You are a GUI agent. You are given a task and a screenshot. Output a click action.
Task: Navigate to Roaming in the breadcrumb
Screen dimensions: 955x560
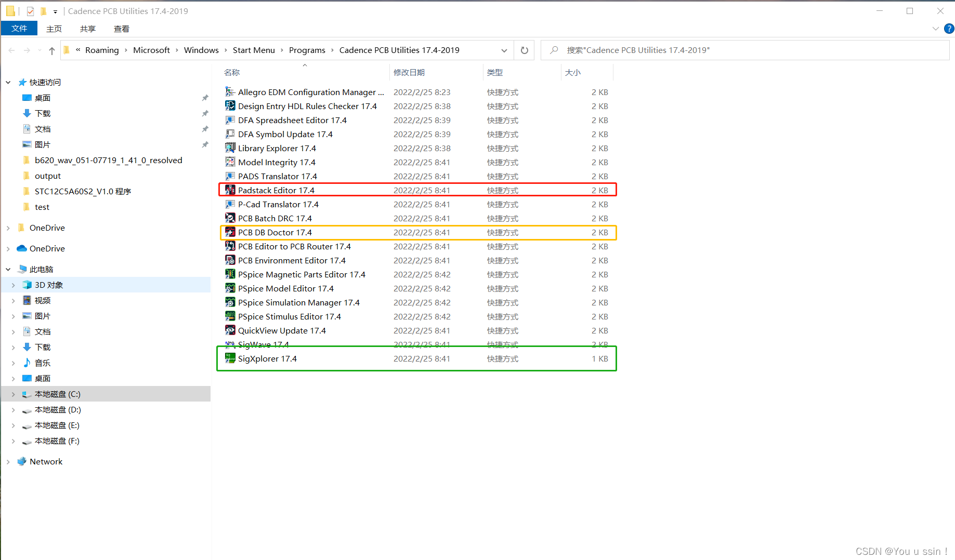tap(102, 50)
